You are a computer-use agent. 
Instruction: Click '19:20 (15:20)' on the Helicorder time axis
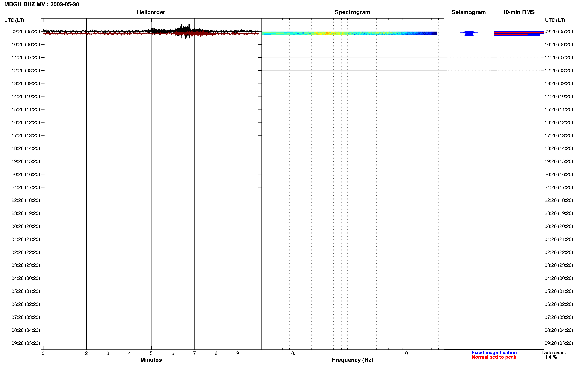[26, 161]
